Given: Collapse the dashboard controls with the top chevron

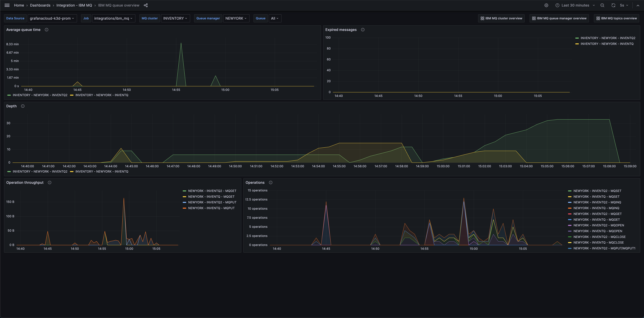Looking at the screenshot, I should [638, 5].
